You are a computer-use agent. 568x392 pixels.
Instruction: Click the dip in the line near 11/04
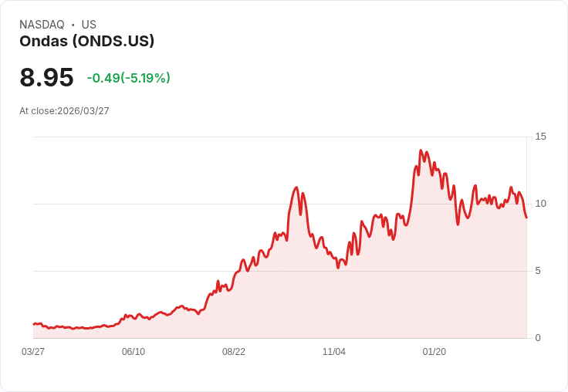tap(338, 268)
